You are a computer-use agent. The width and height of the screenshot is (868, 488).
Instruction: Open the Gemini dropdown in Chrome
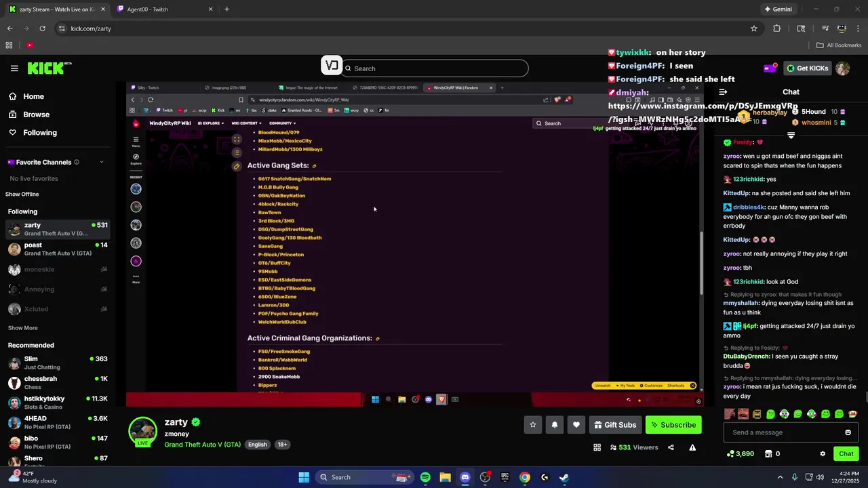[x=778, y=9]
